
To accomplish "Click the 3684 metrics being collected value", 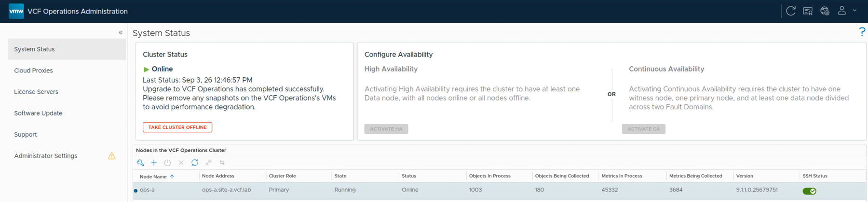I will tap(676, 190).
